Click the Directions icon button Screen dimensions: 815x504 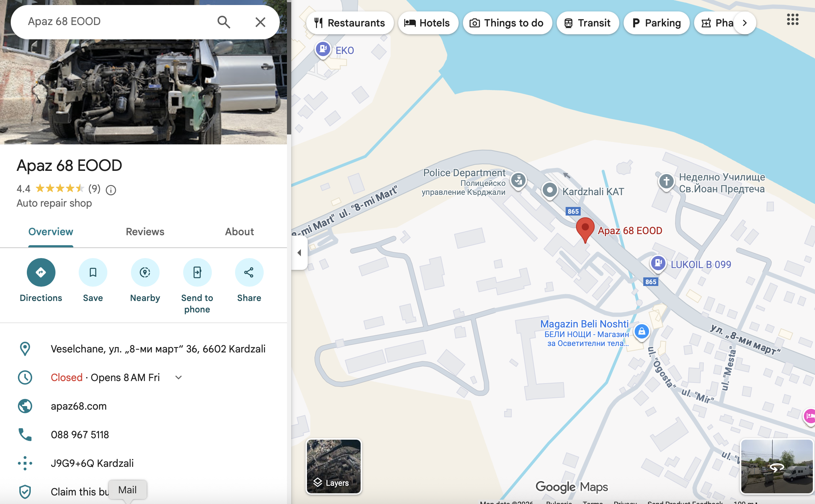tap(41, 272)
